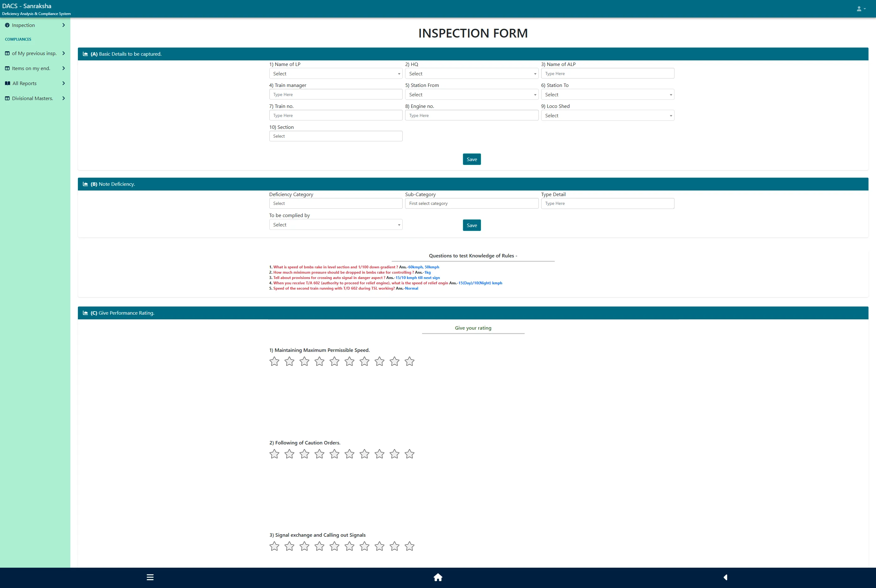The image size is (876, 588).
Task: Click into Train no. field
Action: point(336,115)
